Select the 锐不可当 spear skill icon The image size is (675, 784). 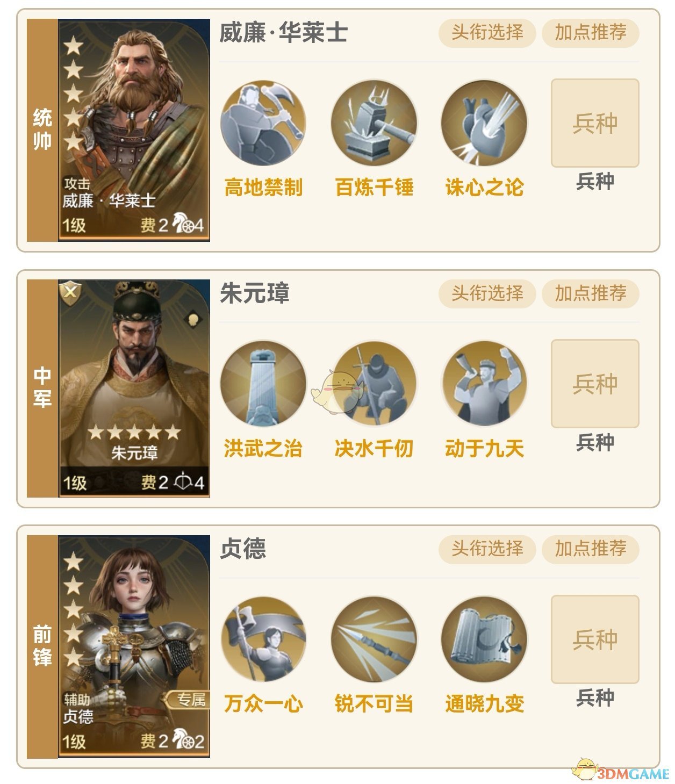(x=374, y=639)
